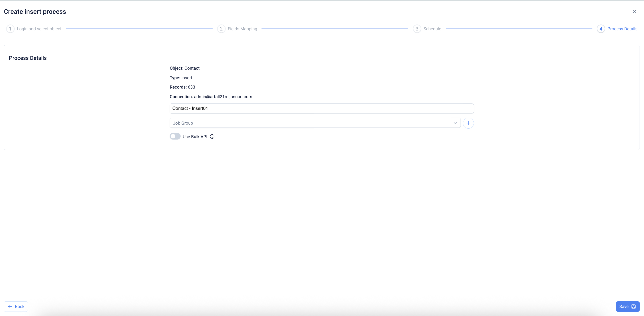Click the Job Group chevron arrow

click(455, 123)
